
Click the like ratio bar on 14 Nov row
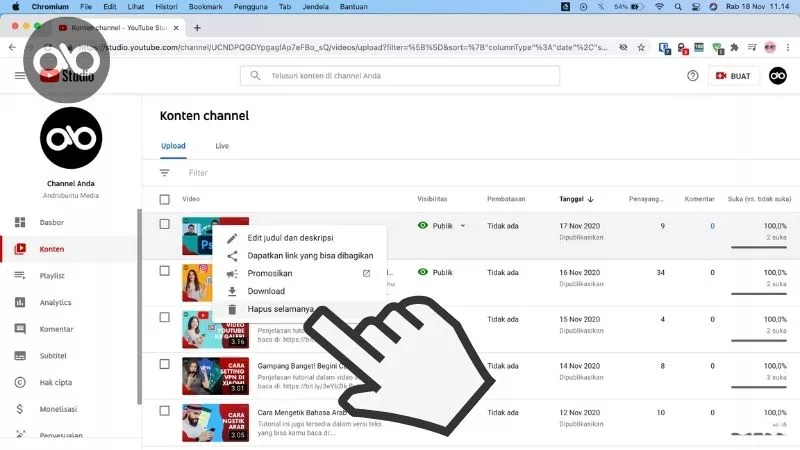point(759,387)
